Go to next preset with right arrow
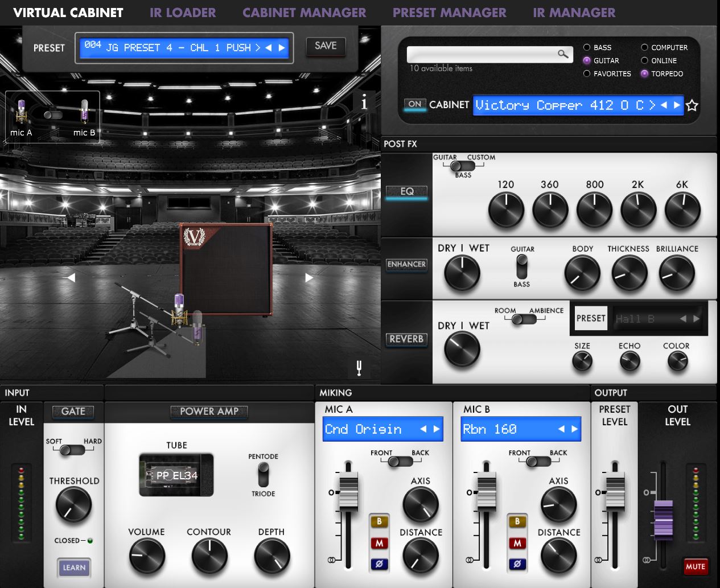The height and width of the screenshot is (588, 720). coord(282,48)
